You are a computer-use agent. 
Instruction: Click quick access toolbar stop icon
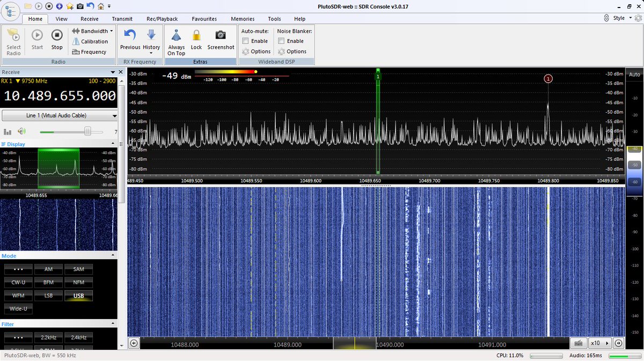pos(48,6)
